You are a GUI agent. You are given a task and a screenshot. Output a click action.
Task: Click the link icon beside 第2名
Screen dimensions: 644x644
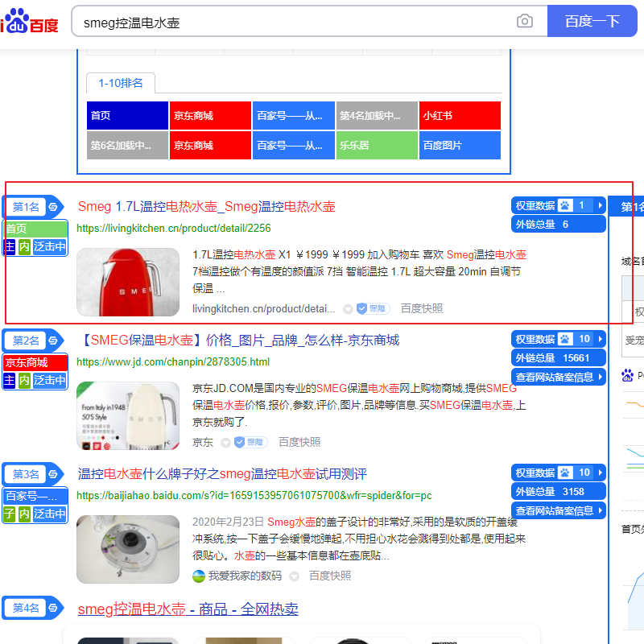click(53, 341)
